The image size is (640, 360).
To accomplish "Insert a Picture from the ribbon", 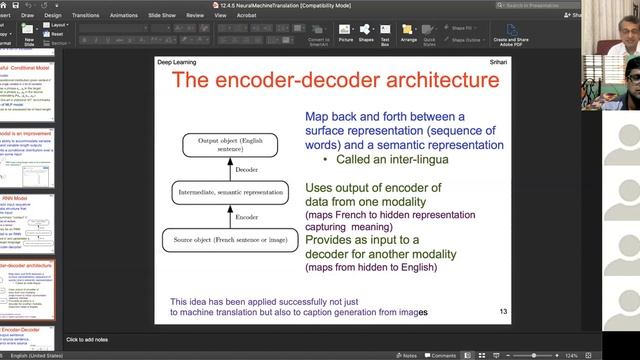I will 345,33.
